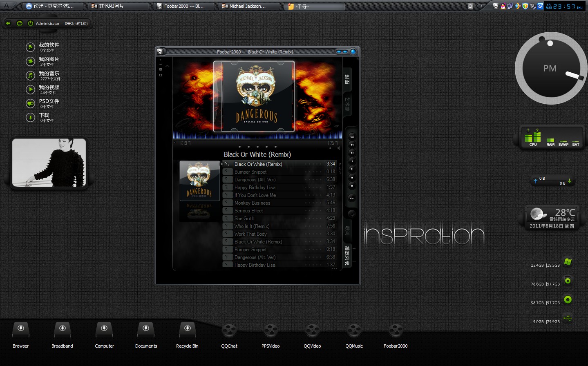Screen dimensions: 588x366
Task: Open the 我的视频 folder icon
Action: coord(30,89)
